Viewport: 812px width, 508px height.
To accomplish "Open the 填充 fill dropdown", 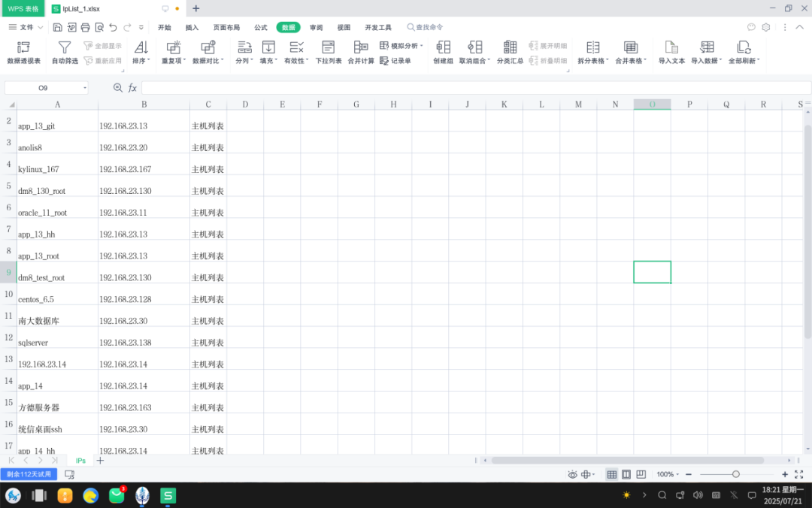I will coord(268,53).
